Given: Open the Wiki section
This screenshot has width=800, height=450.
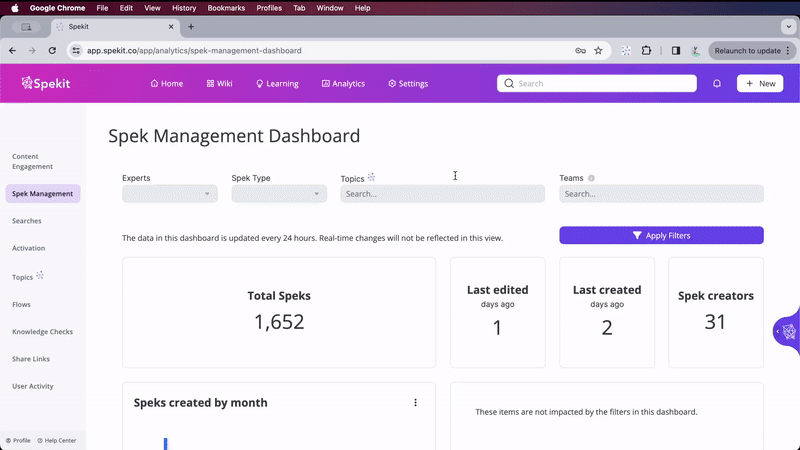Looking at the screenshot, I should (x=219, y=84).
